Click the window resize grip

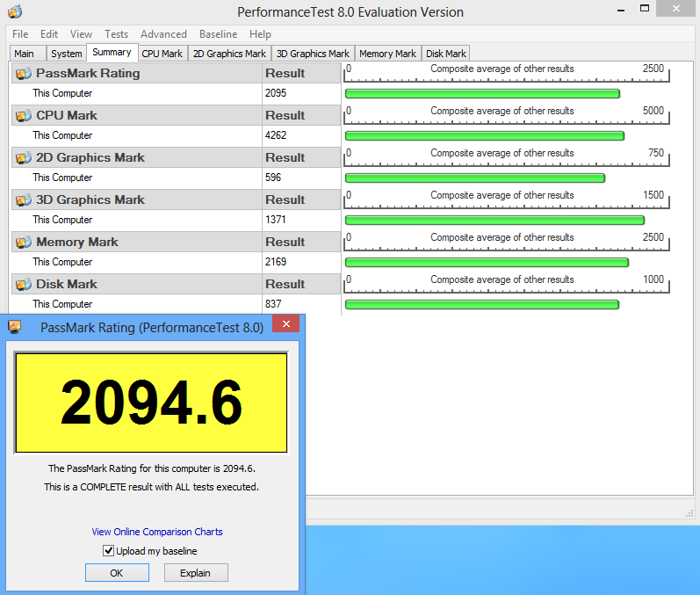[689, 513]
